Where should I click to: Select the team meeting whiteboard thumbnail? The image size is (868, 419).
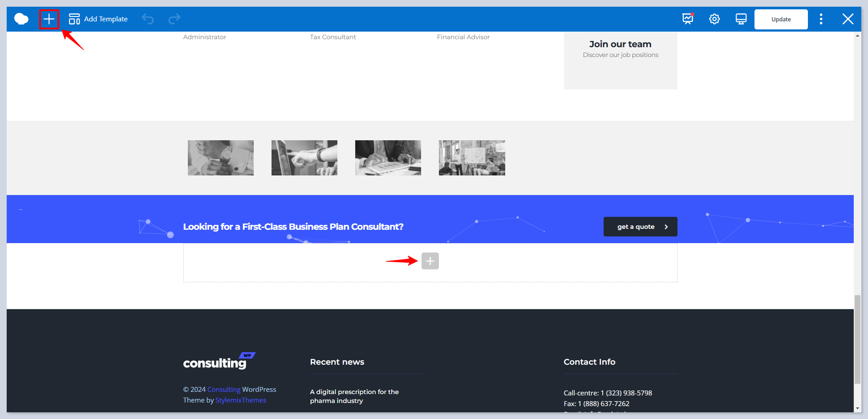(472, 158)
